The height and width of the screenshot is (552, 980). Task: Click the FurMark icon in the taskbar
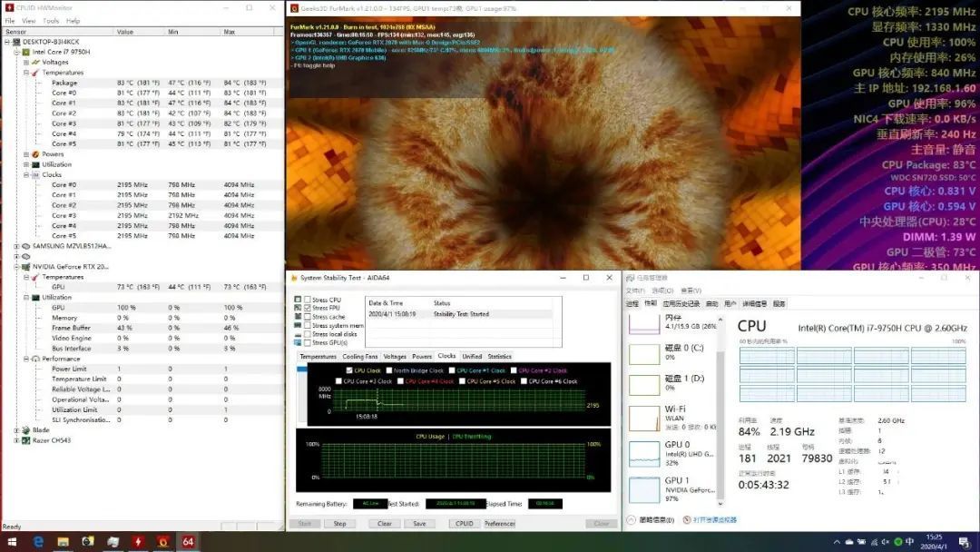click(x=163, y=541)
